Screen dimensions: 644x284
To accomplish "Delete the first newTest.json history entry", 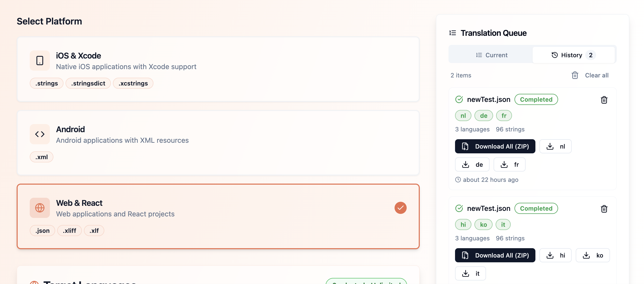I will pyautogui.click(x=604, y=100).
